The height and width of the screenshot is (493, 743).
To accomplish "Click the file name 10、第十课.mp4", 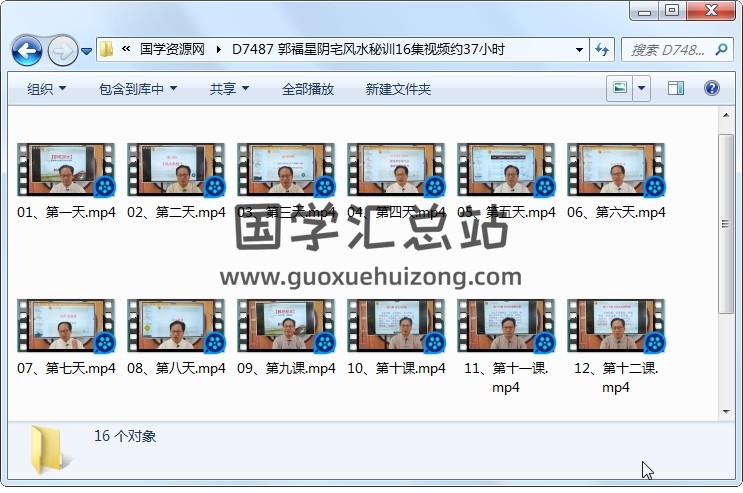I will [396, 368].
